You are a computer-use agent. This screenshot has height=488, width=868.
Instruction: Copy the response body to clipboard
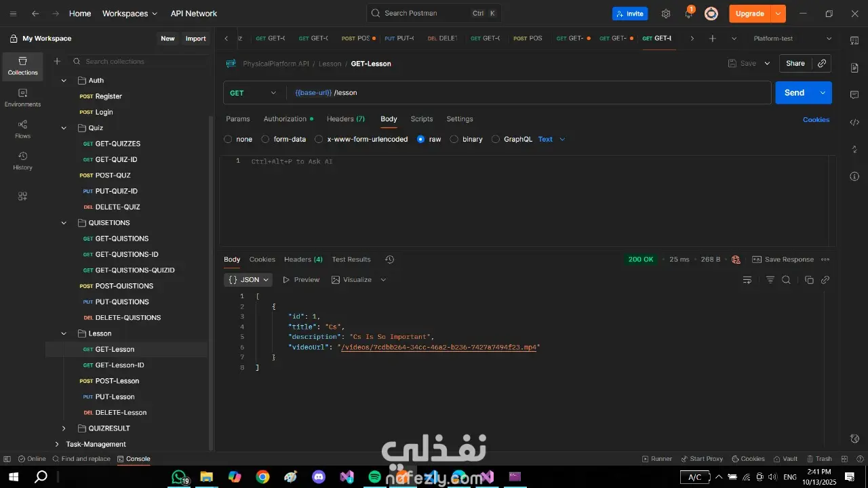point(809,280)
